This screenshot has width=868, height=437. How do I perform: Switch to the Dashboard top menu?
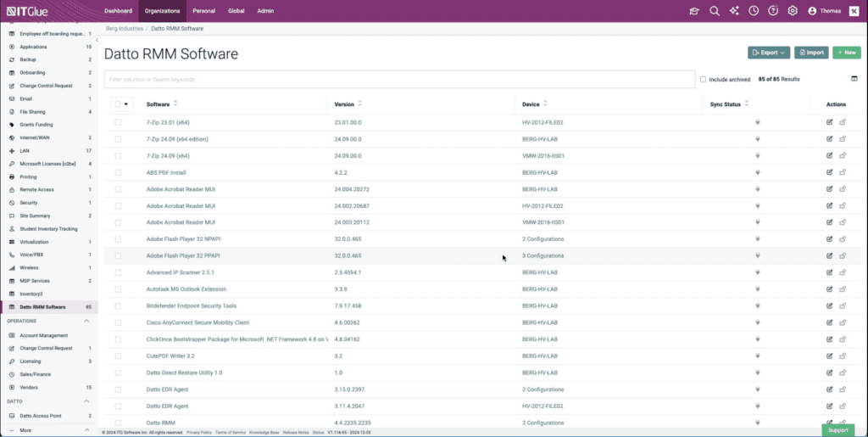point(118,11)
